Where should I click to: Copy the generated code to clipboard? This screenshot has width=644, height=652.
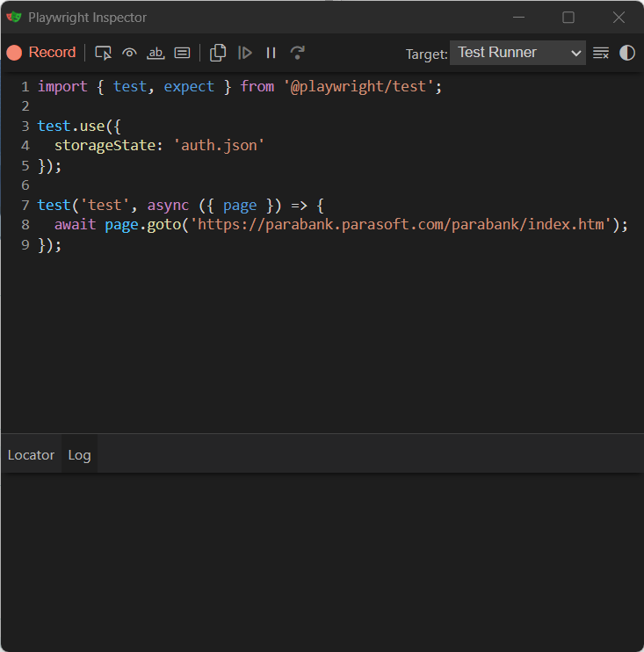coord(218,53)
